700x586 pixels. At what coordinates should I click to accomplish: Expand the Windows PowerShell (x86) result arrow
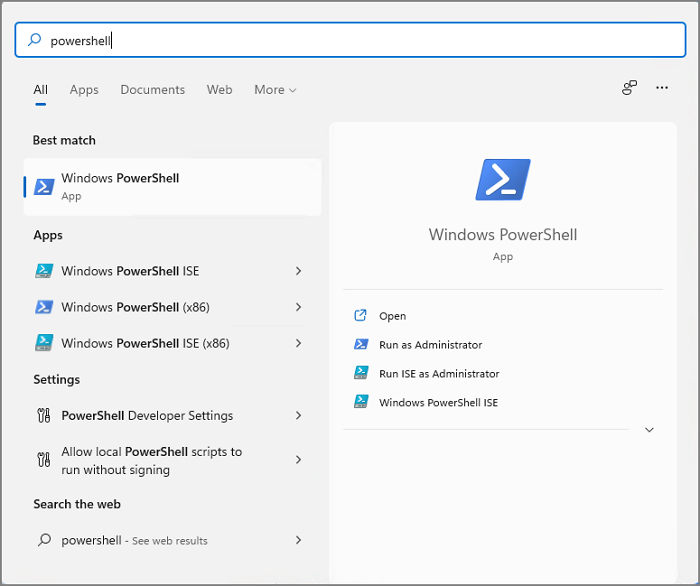pyautogui.click(x=298, y=307)
